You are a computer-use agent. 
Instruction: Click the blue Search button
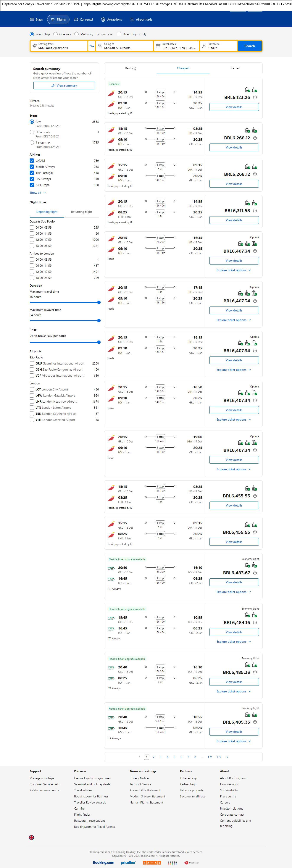click(249, 46)
